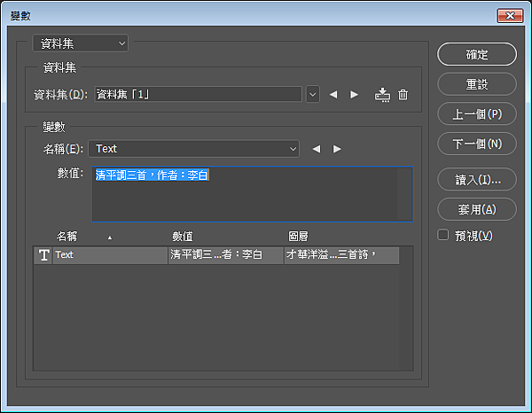Click the 圖層 column header

[298, 237]
